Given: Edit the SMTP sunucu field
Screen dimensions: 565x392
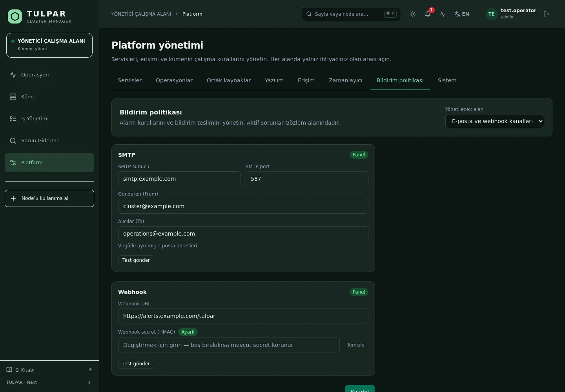Looking at the screenshot, I should pyautogui.click(x=179, y=179).
